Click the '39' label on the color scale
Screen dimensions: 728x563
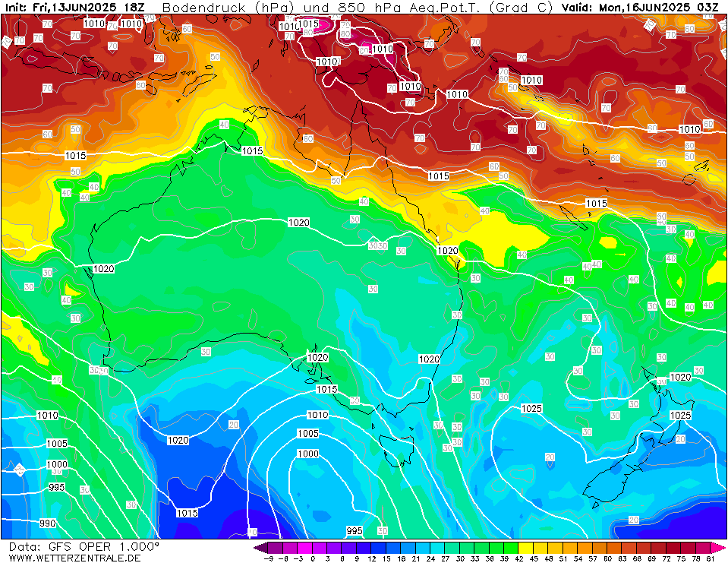pyautogui.click(x=504, y=558)
